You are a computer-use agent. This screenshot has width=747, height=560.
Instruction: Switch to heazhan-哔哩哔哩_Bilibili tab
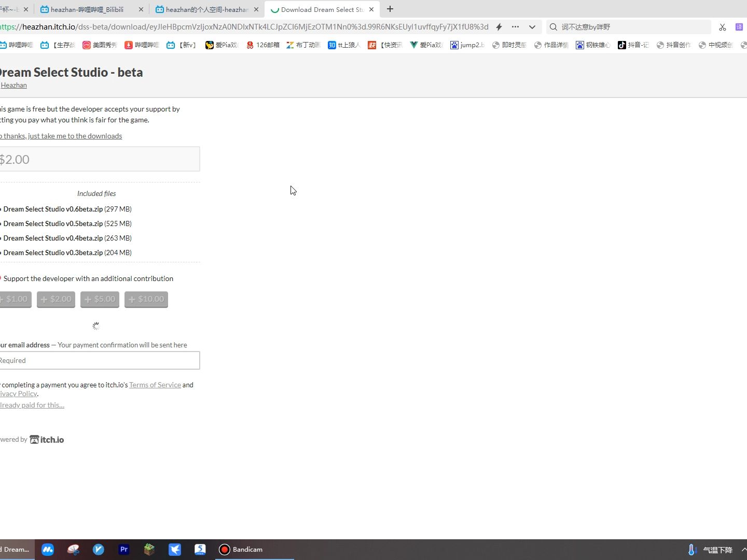click(87, 9)
